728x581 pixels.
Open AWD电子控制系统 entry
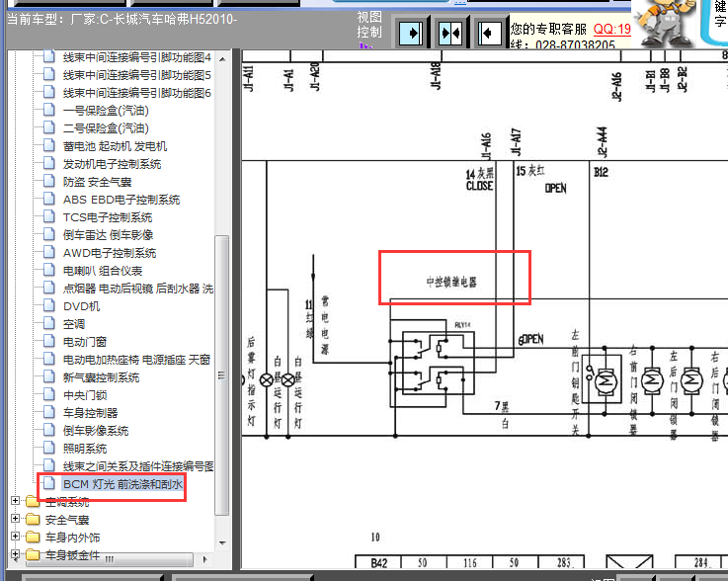[x=110, y=253]
